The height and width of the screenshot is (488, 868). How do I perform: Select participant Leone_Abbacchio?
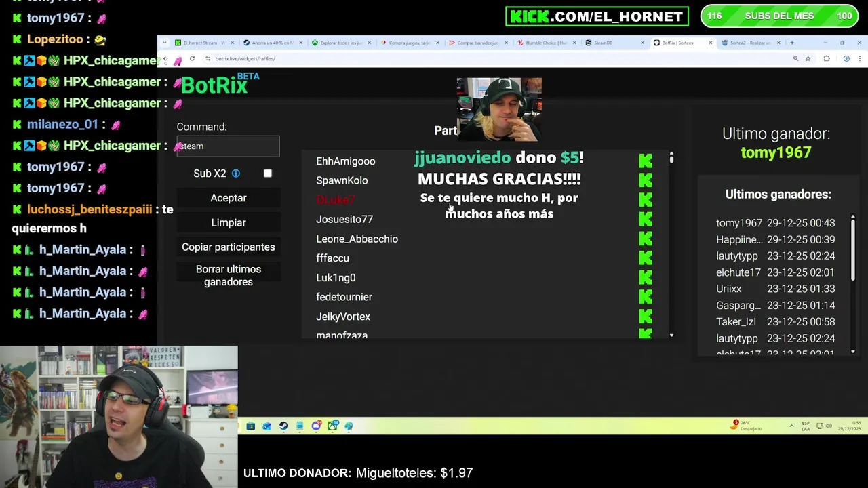[357, 239]
